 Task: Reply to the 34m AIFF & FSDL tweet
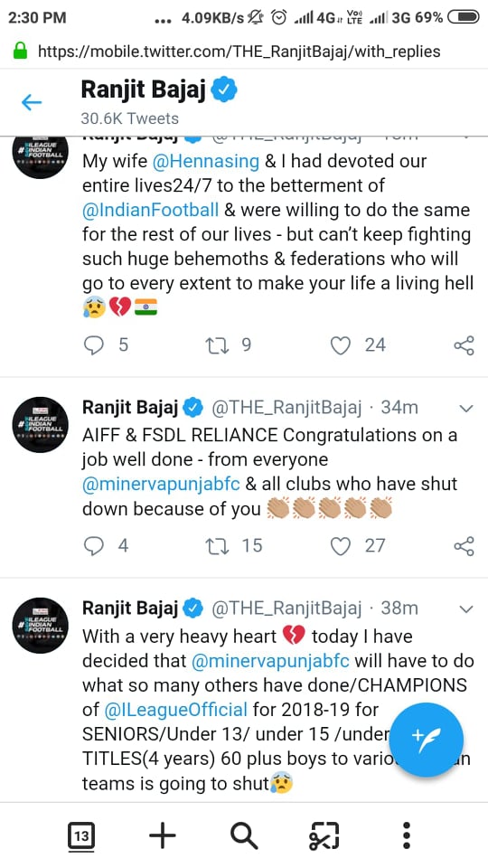click(x=94, y=546)
